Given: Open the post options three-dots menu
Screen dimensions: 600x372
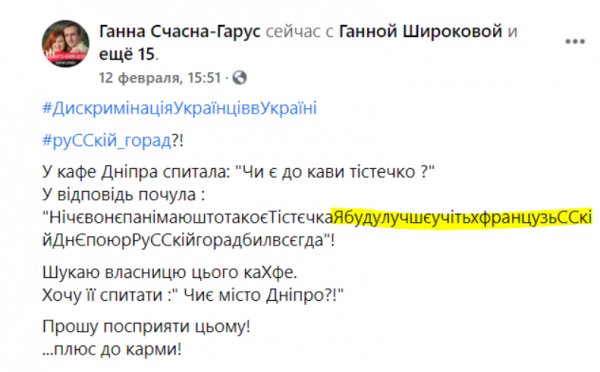Looking at the screenshot, I should pos(575,41).
